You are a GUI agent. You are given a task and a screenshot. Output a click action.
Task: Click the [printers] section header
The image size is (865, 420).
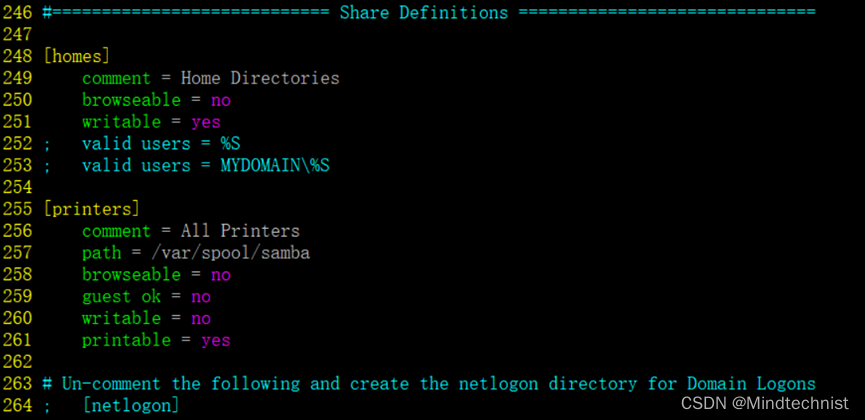(x=91, y=209)
